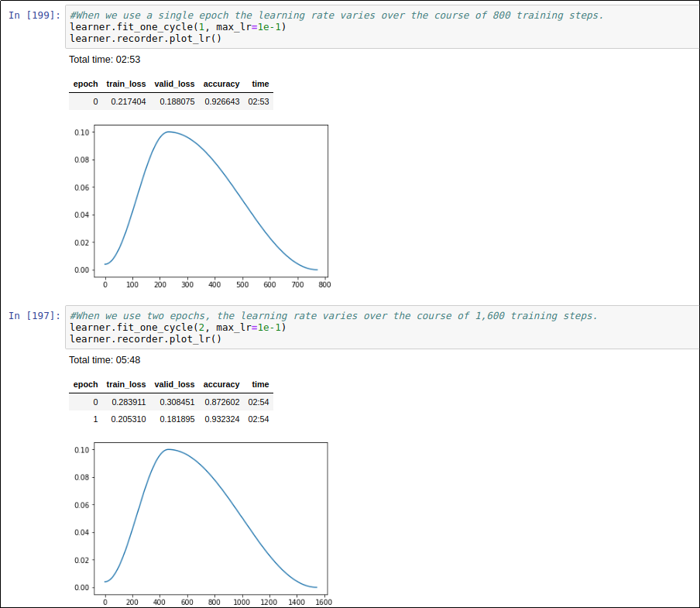Click the 1600 x-axis tick label
The height and width of the screenshot is (608, 700).
pyautogui.click(x=323, y=602)
